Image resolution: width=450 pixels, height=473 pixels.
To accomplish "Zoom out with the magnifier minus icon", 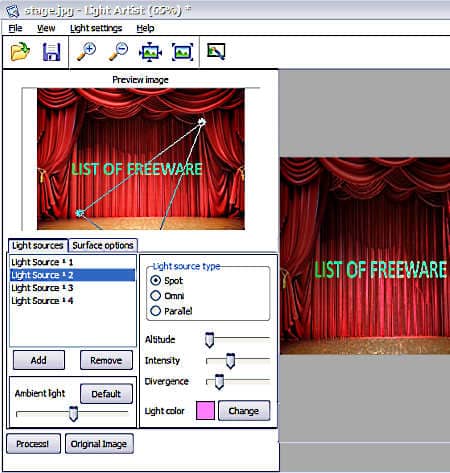I will (118, 52).
